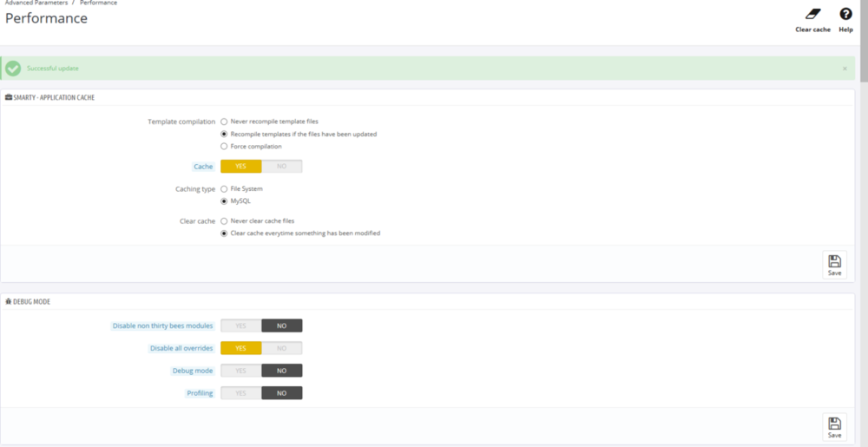Select Force compilation option
The height and width of the screenshot is (447, 868).
[x=224, y=147]
